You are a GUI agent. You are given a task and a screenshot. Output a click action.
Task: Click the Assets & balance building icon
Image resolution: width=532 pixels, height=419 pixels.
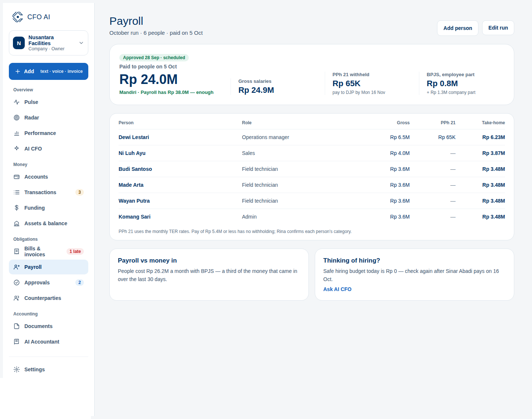tap(17, 223)
